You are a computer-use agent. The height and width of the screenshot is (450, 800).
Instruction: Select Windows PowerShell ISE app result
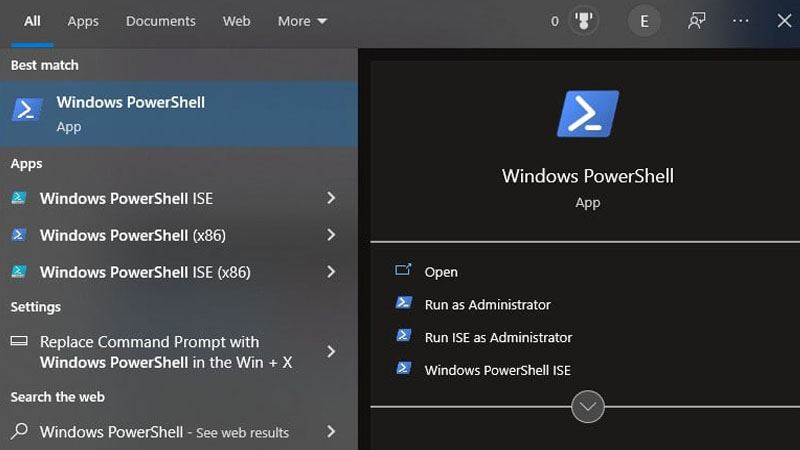pos(179,198)
